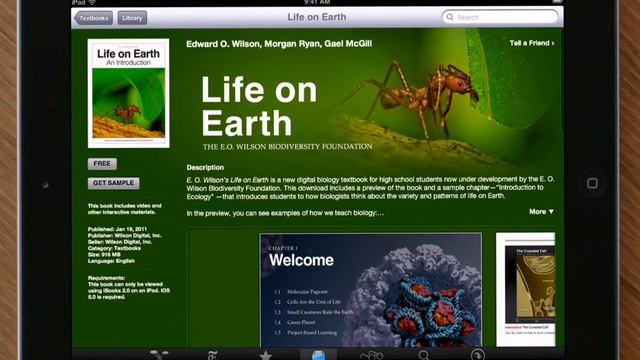Tap the Search field
This screenshot has height=360, width=640.
pyautogui.click(x=500, y=17)
